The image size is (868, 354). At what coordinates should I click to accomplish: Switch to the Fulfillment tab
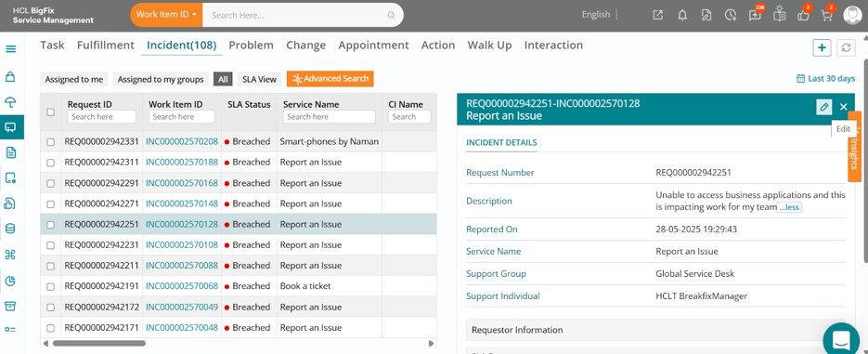(106, 46)
